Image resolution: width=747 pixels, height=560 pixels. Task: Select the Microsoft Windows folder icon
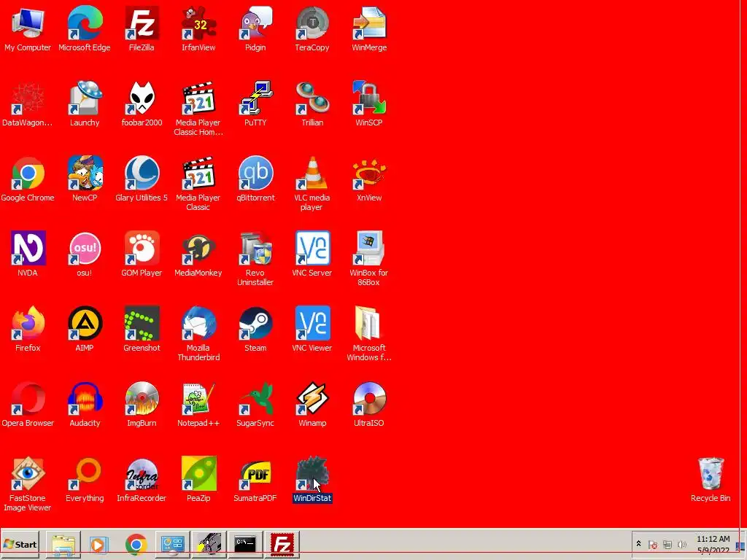coord(369,323)
